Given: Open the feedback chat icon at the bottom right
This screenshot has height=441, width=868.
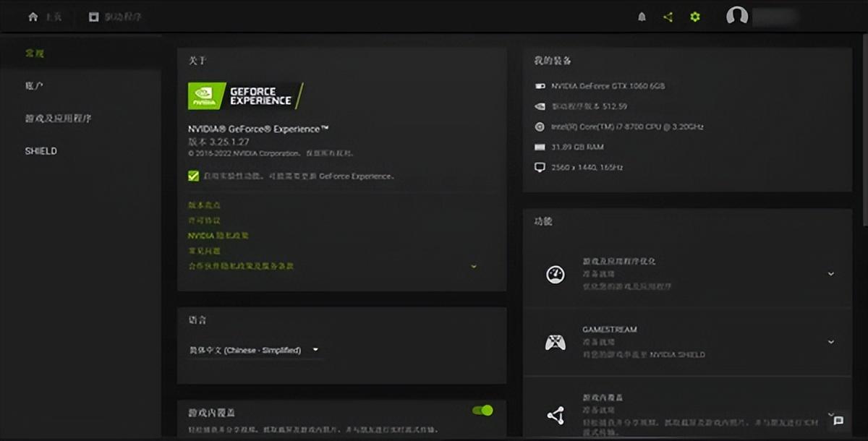Looking at the screenshot, I should tap(839, 421).
